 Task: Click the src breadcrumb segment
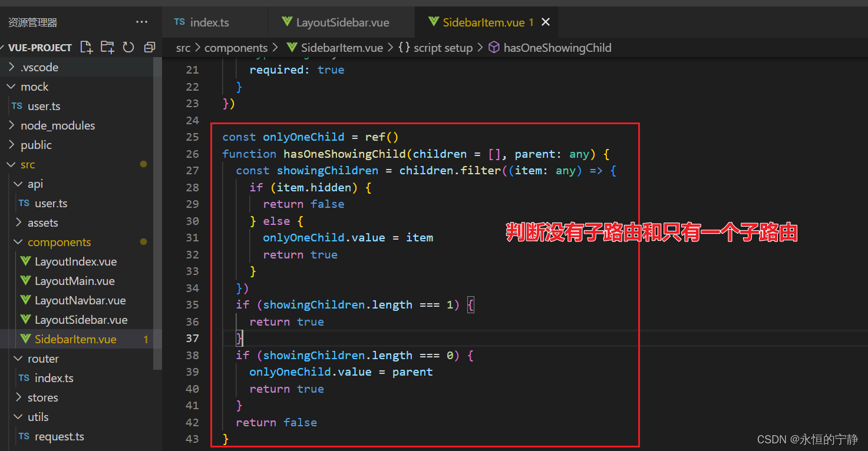pyautogui.click(x=183, y=48)
